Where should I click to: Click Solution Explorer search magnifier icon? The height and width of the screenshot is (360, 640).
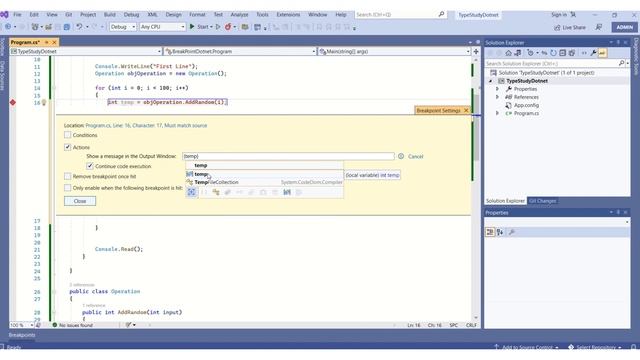[x=621, y=63]
